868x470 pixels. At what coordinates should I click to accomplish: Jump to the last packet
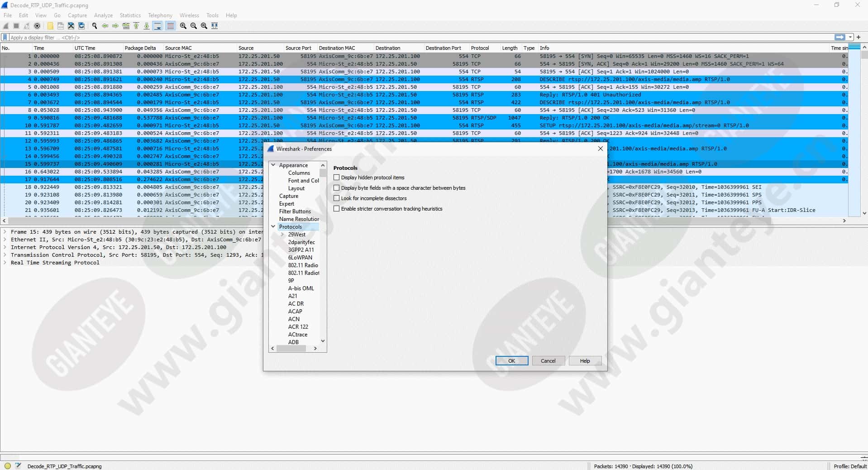point(147,26)
